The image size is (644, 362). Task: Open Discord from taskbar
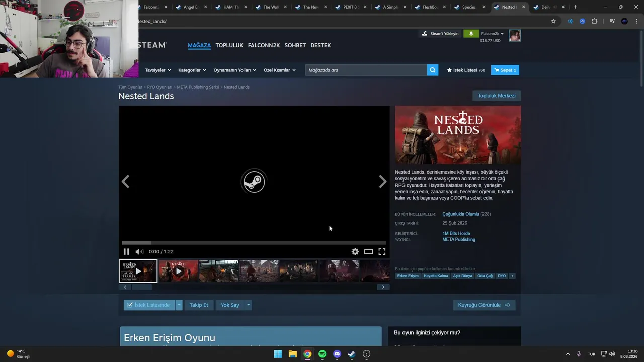(x=337, y=354)
